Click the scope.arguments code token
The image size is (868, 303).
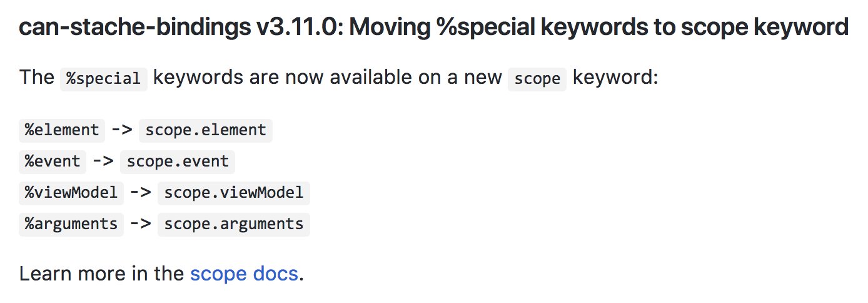coord(234,224)
